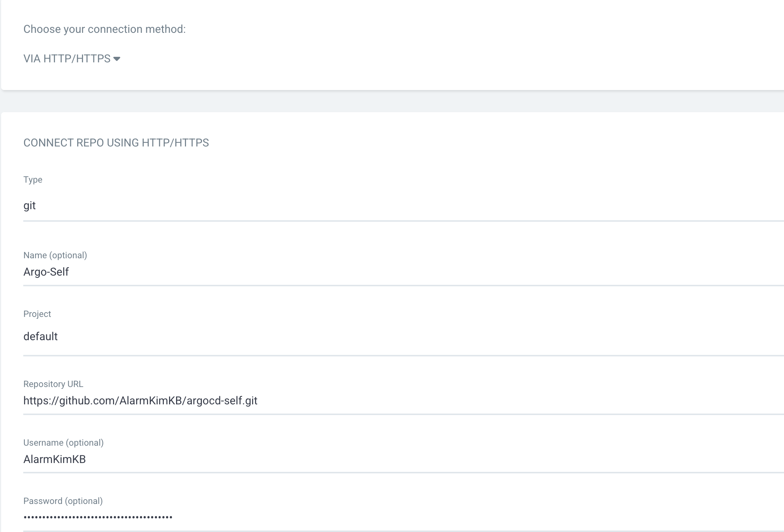Click the CONNECT REPO USING HTTP/HTTPS heading

click(116, 143)
